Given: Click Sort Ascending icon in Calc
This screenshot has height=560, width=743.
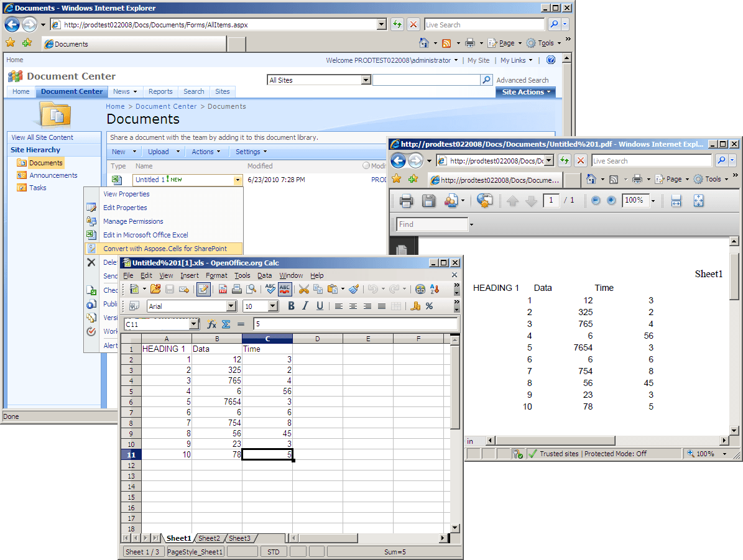Looking at the screenshot, I should (435, 289).
